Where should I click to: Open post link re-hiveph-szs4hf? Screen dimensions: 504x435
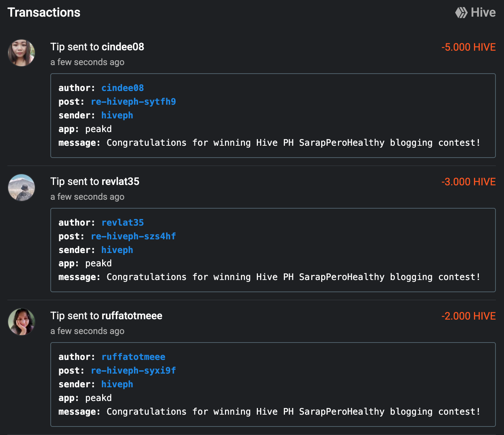(x=133, y=236)
